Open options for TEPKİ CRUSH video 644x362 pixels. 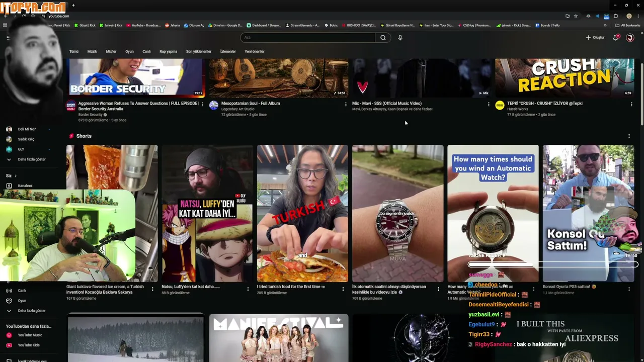pos(631,105)
